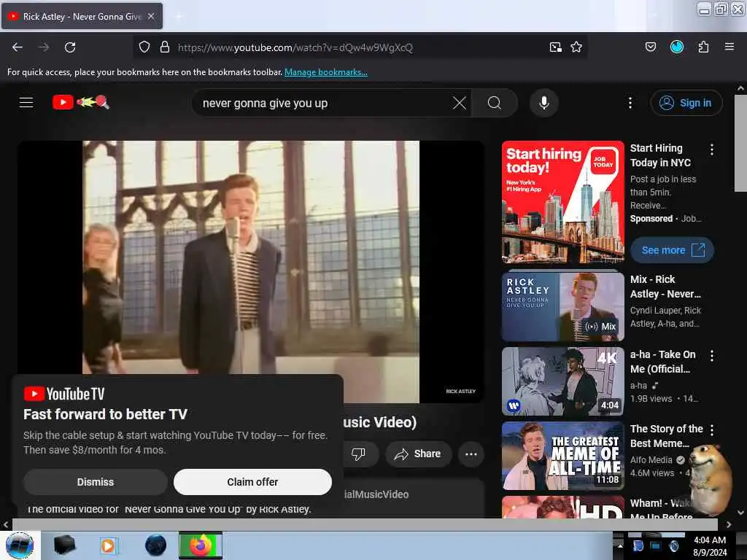
Task: Open the extensions puzzle icon
Action: click(704, 47)
